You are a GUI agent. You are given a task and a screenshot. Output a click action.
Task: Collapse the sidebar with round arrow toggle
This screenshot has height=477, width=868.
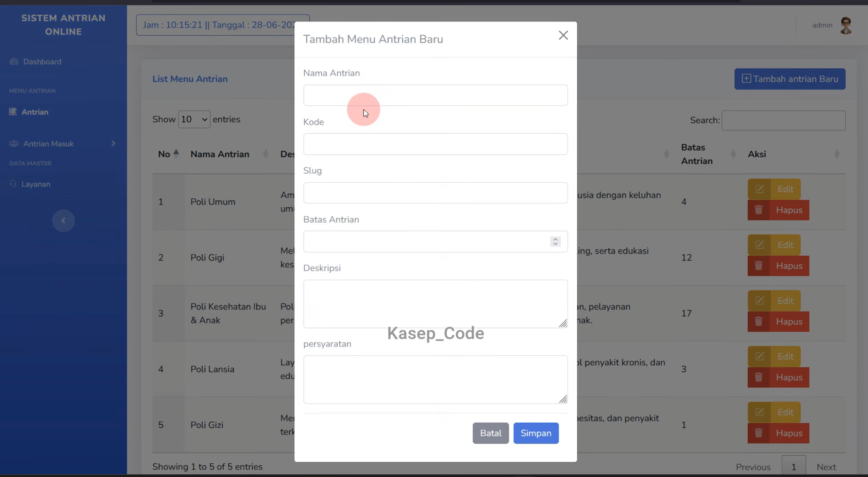(x=63, y=220)
